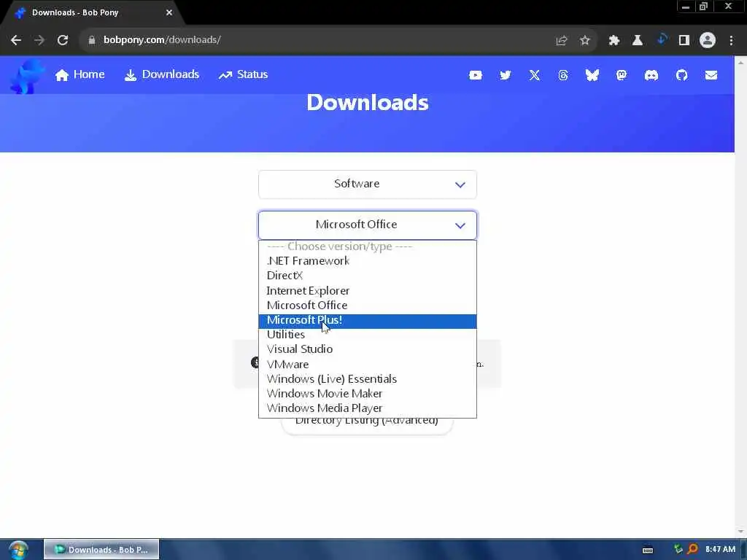The height and width of the screenshot is (560, 747).
Task: Click the page scrollbar up arrow
Action: point(740,63)
